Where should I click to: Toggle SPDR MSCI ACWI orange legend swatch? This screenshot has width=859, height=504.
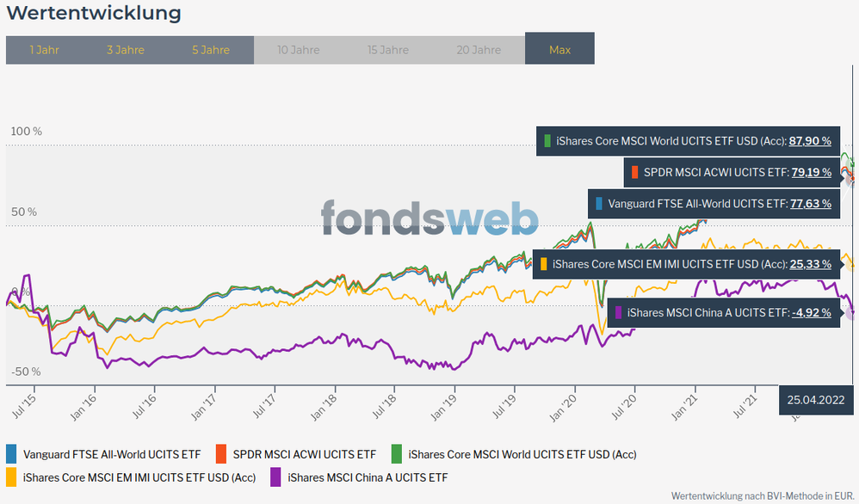221,453
